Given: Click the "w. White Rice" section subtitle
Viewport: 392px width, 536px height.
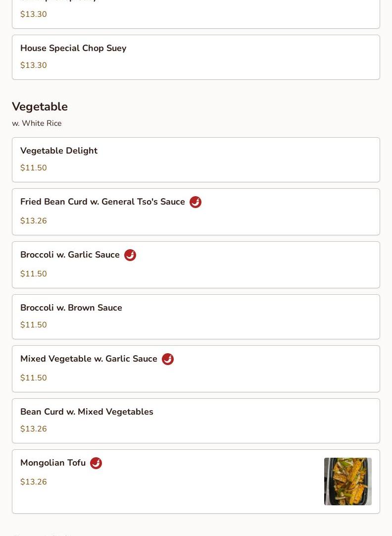Looking at the screenshot, I should point(37,123).
